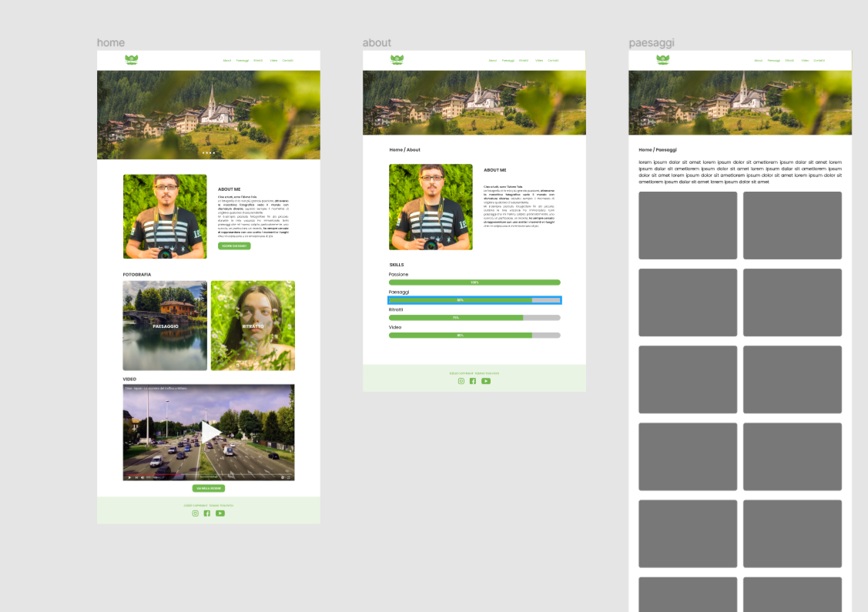868x612 pixels.
Task: Click the small play control in video player bar
Action: pyautogui.click(x=129, y=477)
